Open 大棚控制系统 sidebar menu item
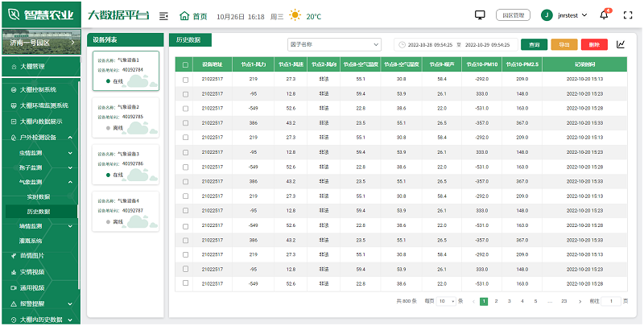This screenshot has height=326, width=644. tap(40, 90)
